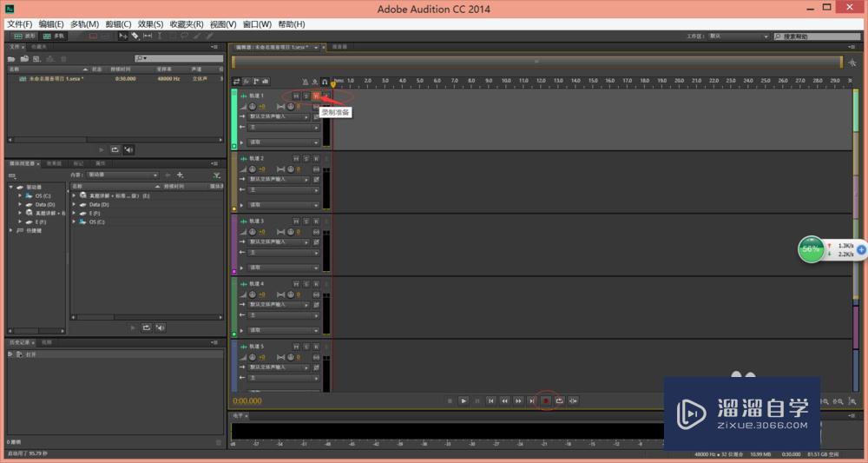The height and width of the screenshot is (463, 868).
Task: Click loop playback icon in Files panel
Action: pos(115,149)
